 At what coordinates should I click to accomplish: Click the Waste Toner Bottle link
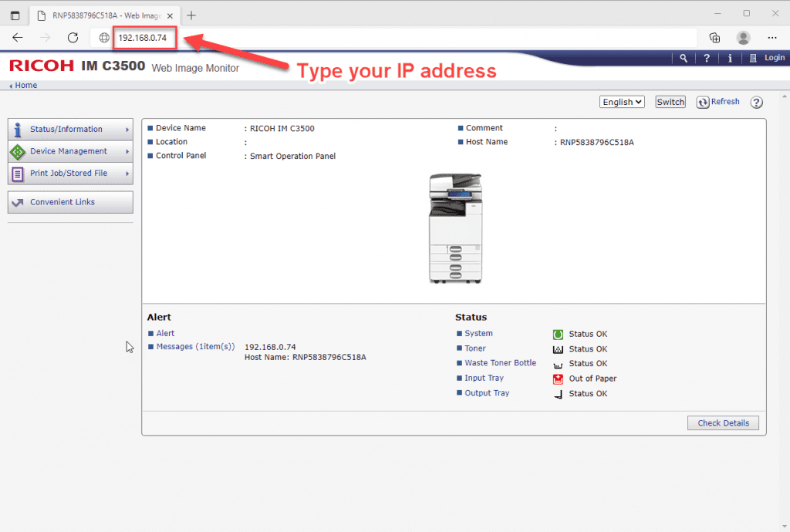(x=500, y=363)
